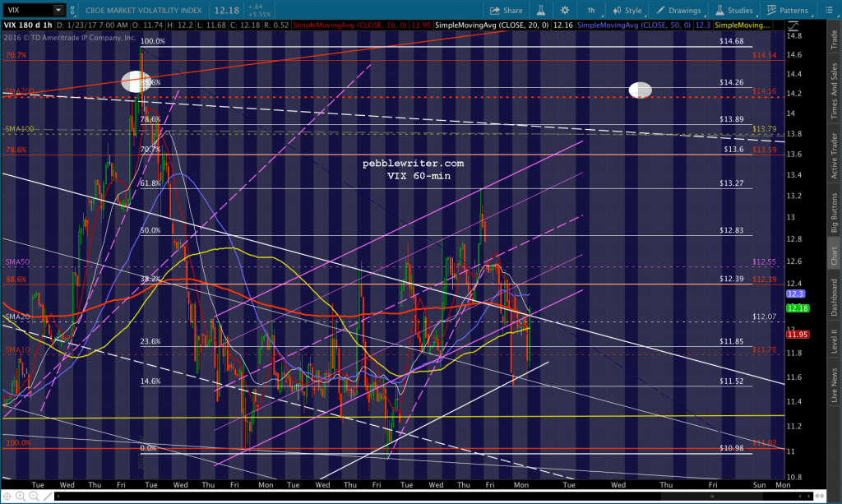Switch to the Dashboard side tab
842x504 pixels.
click(834, 297)
